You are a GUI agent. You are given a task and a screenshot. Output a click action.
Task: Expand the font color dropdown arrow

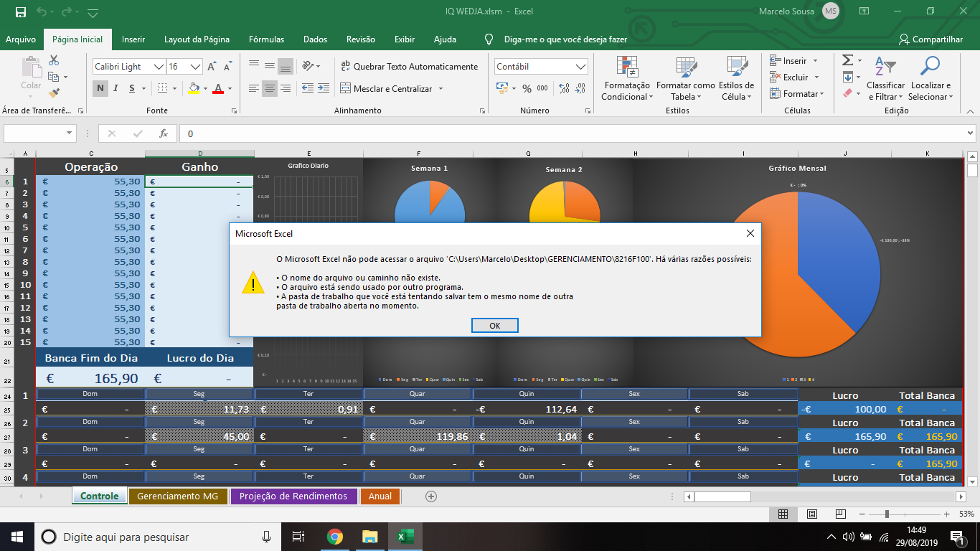tap(230, 89)
